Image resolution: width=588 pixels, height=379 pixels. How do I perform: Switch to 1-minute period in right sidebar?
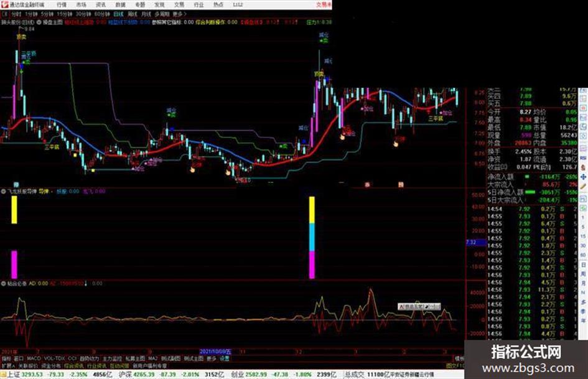pyautogui.click(x=583, y=217)
